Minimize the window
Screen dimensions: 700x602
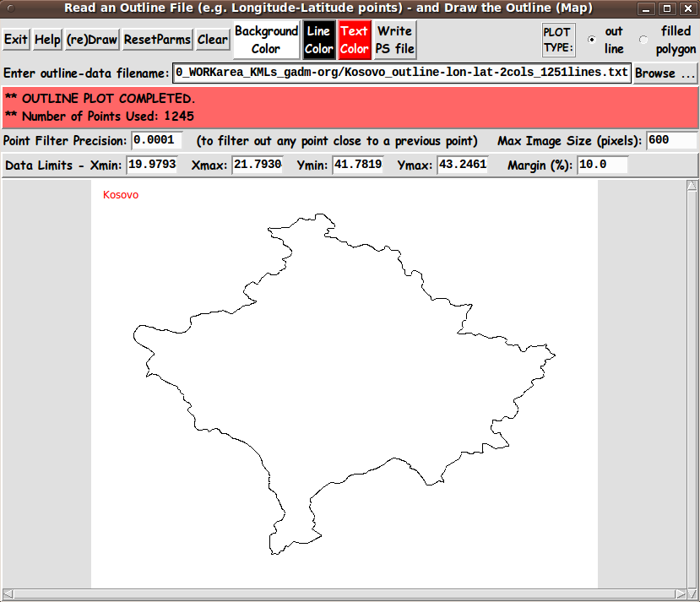pyautogui.click(x=646, y=8)
